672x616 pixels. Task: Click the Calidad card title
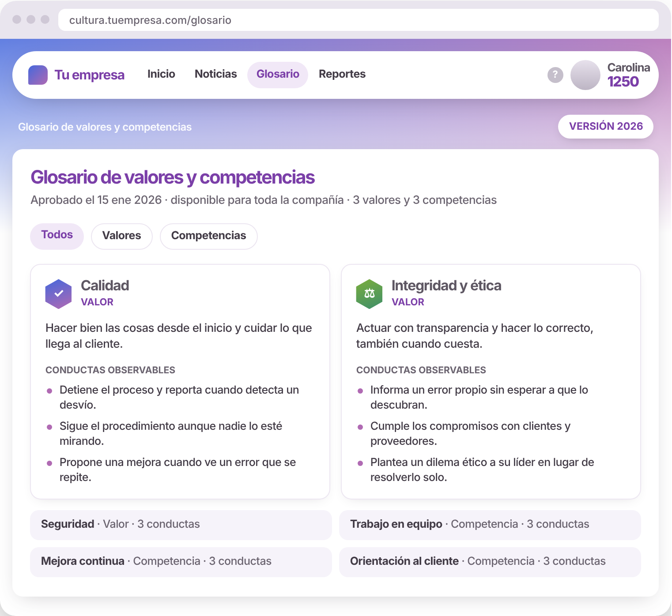click(105, 285)
